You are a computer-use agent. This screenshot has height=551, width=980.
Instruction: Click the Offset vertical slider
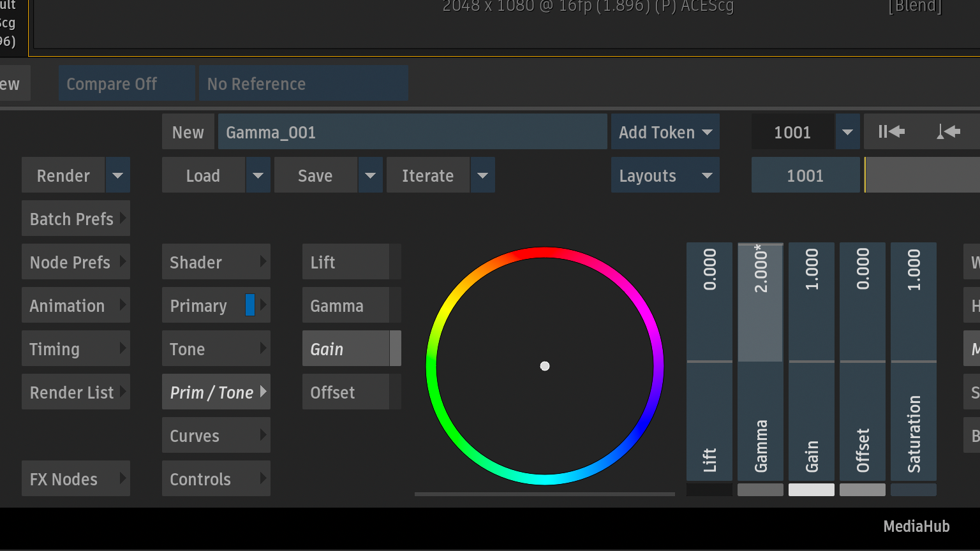(863, 362)
